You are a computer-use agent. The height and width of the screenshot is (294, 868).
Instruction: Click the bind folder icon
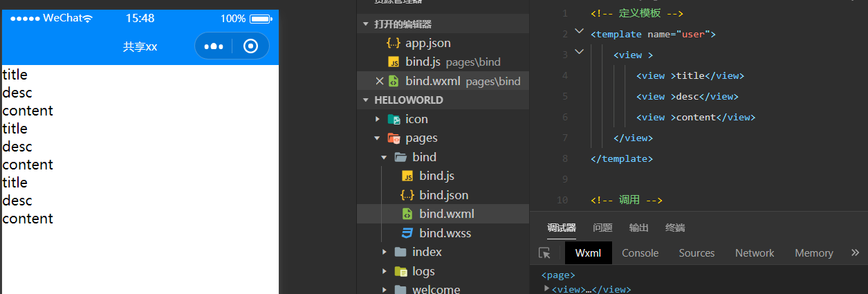(400, 157)
